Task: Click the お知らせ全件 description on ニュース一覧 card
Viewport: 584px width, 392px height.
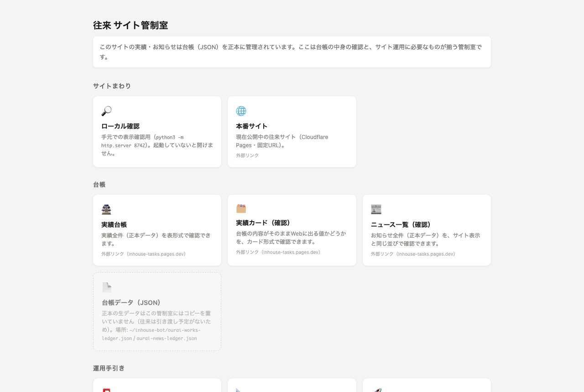Action: 426,239
